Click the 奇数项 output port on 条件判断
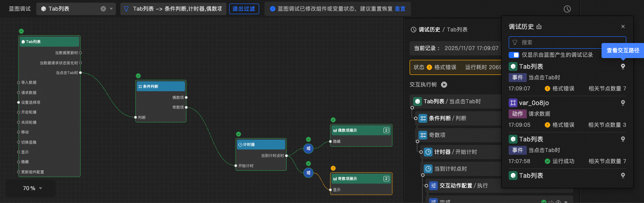 (x=186, y=107)
